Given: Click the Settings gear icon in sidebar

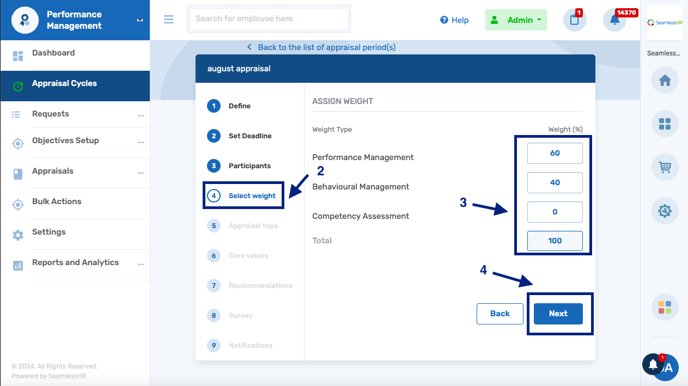Looking at the screenshot, I should (18, 235).
